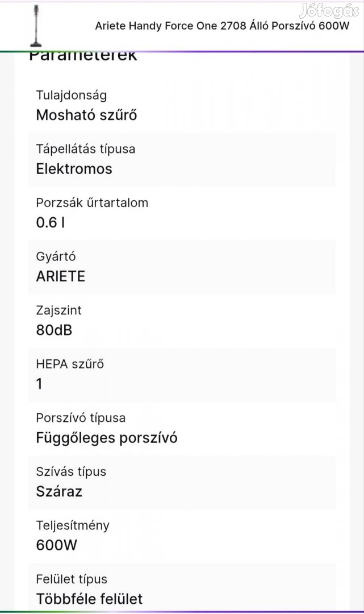364x614 pixels.
Task: Click the partially hidden Paraméterek heading
Action: click(x=83, y=56)
